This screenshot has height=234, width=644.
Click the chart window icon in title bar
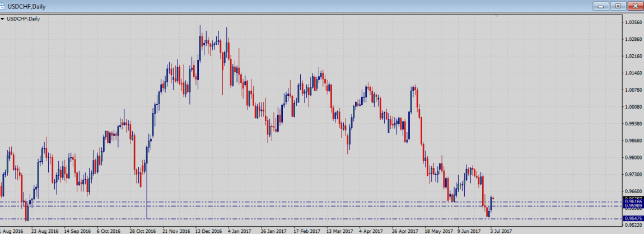coord(3,6)
